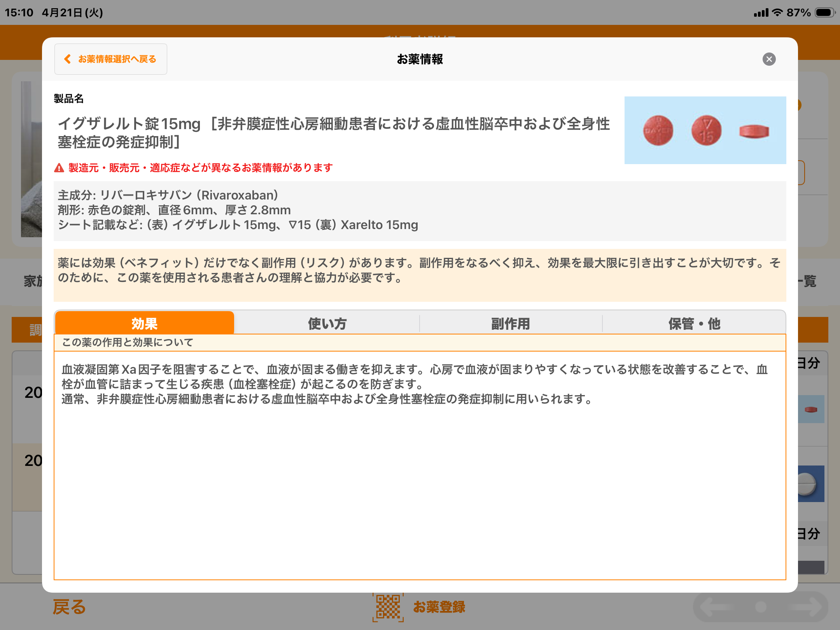The image size is (840, 630).
Task: Click the BAYER-stamped tablet in product photo
Action: [658, 131]
